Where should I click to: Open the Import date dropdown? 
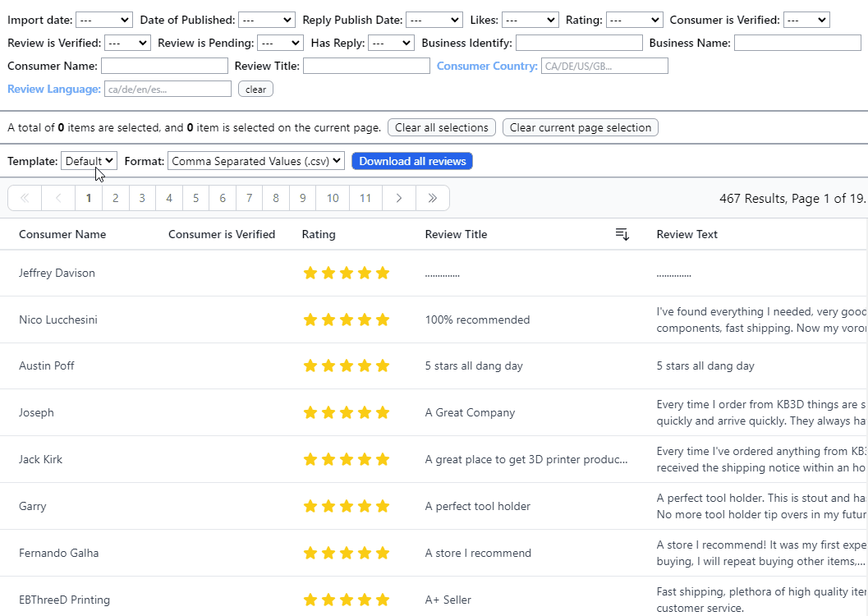coord(103,20)
